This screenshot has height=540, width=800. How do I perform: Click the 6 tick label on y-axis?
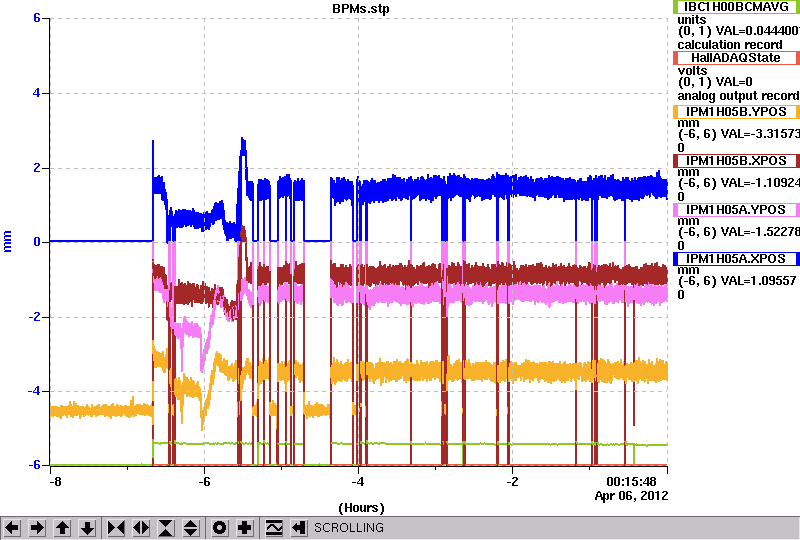[37, 18]
